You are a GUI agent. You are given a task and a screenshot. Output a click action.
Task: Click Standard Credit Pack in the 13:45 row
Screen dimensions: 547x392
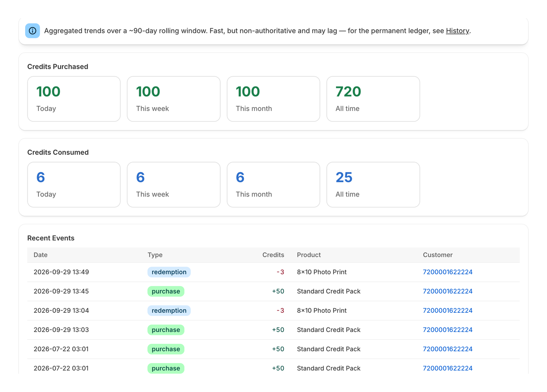click(x=329, y=291)
